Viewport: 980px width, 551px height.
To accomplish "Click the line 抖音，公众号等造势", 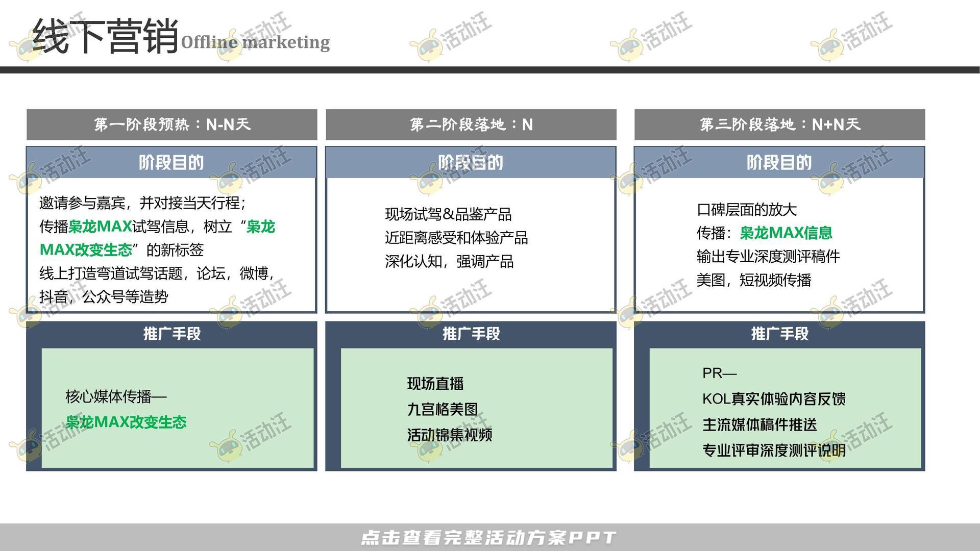I will tap(104, 297).
